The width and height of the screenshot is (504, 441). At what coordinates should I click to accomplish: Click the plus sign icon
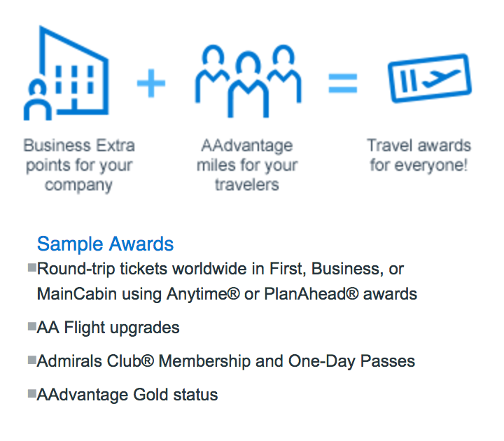(x=150, y=83)
